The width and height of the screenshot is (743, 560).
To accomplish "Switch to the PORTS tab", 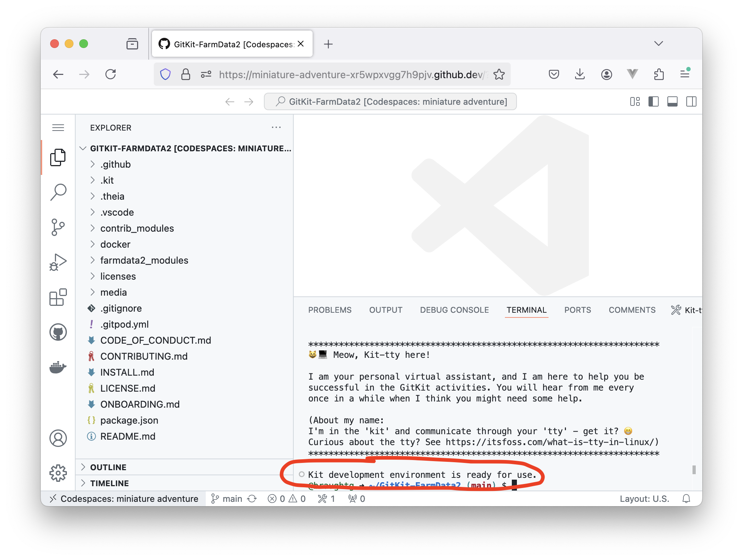I will coord(577,310).
